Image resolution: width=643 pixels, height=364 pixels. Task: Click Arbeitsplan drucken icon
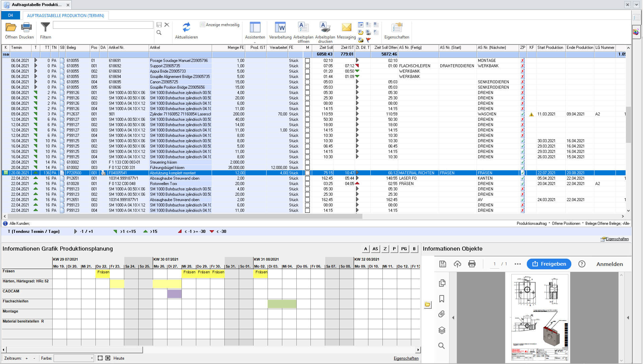(325, 27)
